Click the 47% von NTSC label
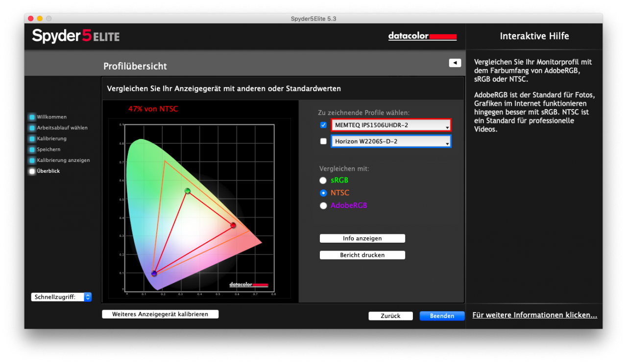This screenshot has height=364, width=627. click(153, 109)
